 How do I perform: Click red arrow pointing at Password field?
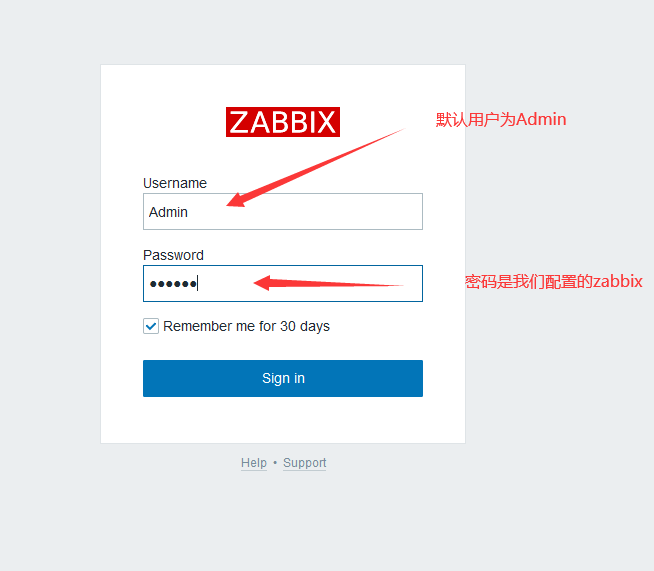329,283
